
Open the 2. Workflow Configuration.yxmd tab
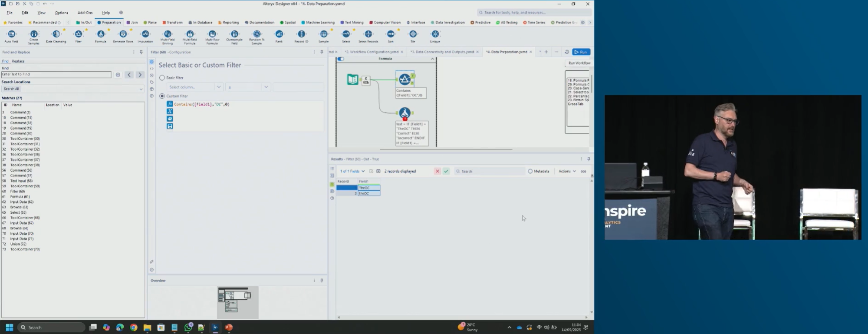371,52
